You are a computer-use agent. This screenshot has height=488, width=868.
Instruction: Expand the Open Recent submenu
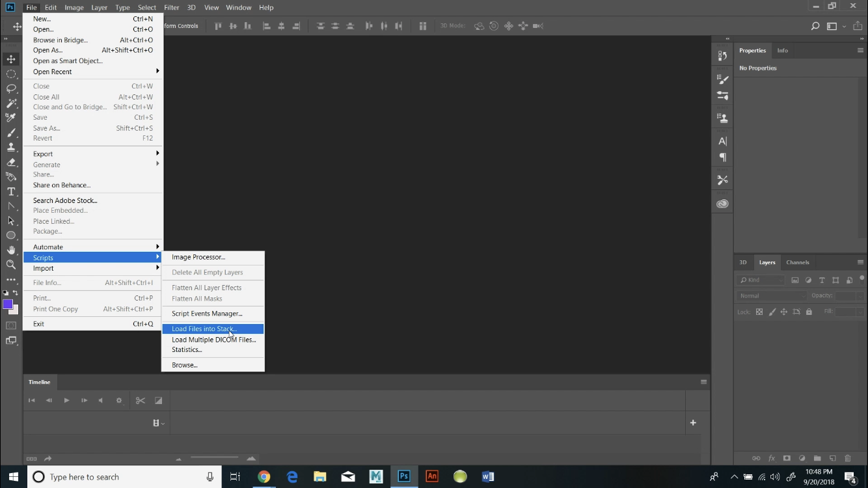[x=93, y=72]
